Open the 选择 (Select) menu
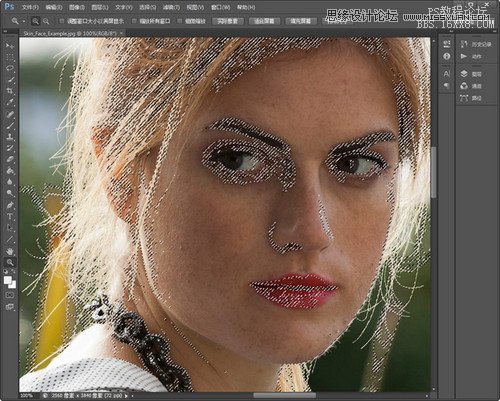Image resolution: width=500 pixels, height=401 pixels. pyautogui.click(x=147, y=7)
